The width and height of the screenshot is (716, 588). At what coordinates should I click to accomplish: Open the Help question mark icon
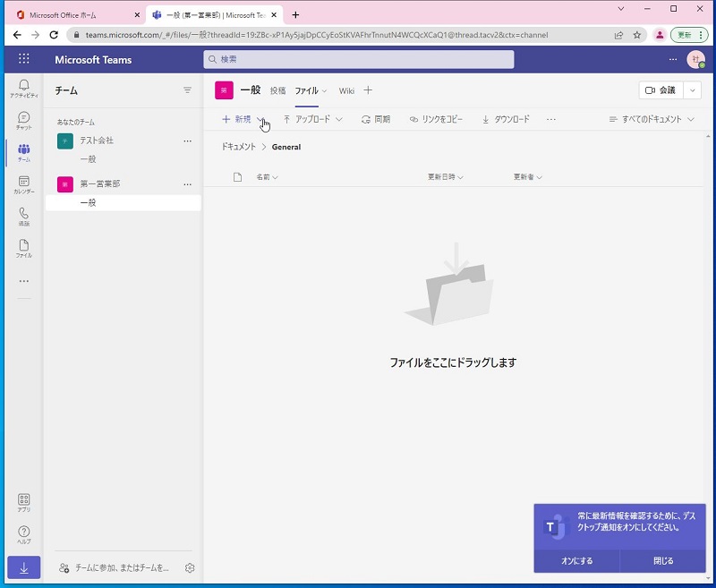tap(24, 534)
